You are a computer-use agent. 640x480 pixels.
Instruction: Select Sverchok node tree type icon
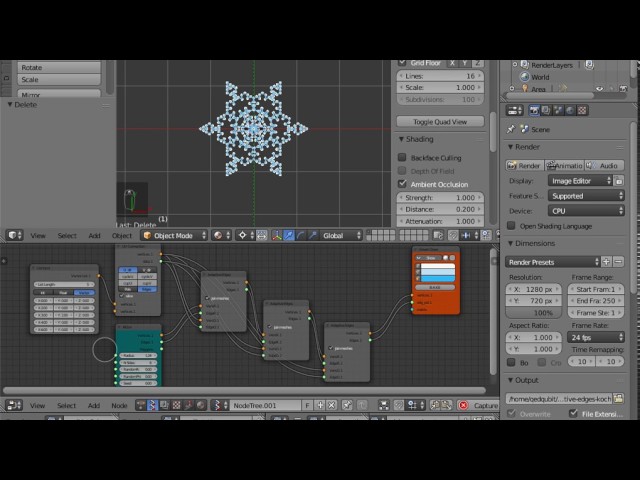[x=152, y=405]
